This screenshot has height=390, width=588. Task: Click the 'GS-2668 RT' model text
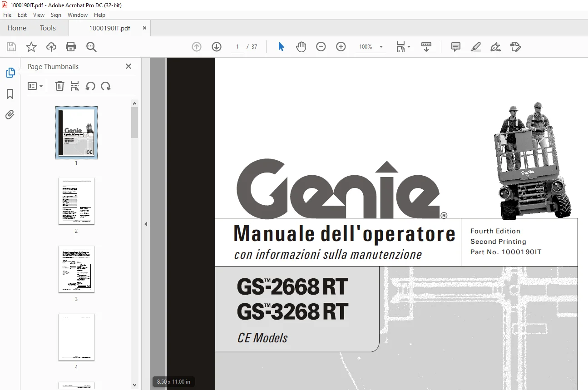pos(292,287)
